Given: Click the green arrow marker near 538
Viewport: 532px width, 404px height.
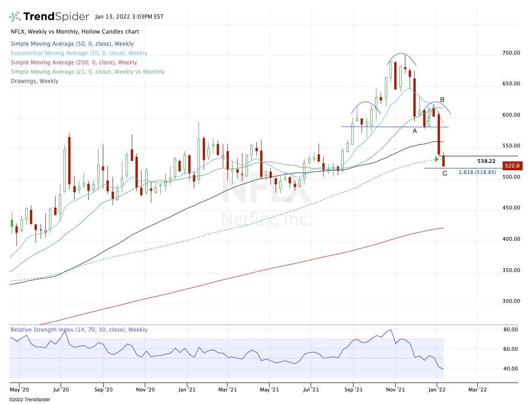Looking at the screenshot, I should click(437, 159).
